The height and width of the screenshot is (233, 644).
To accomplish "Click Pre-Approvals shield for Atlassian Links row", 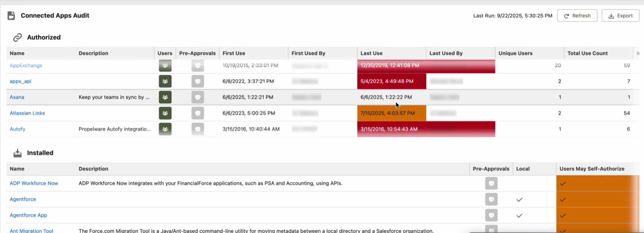I will coord(198,113).
